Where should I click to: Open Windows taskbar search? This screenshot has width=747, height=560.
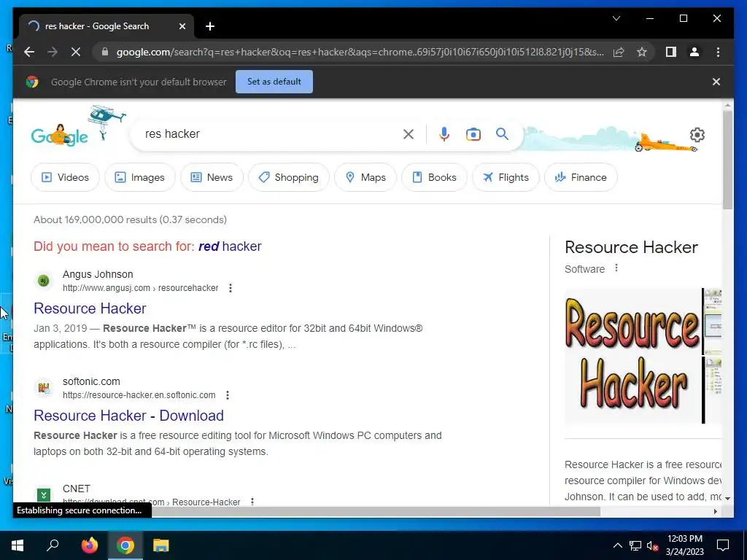(x=53, y=545)
